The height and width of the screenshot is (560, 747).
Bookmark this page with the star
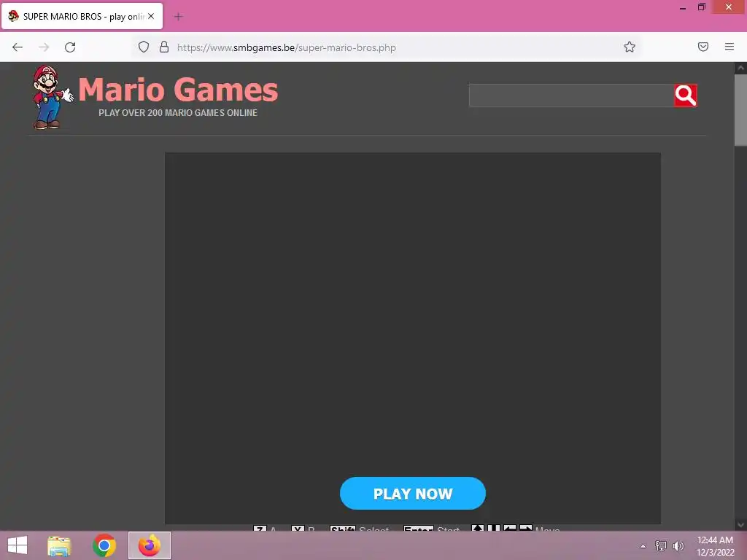tap(630, 47)
